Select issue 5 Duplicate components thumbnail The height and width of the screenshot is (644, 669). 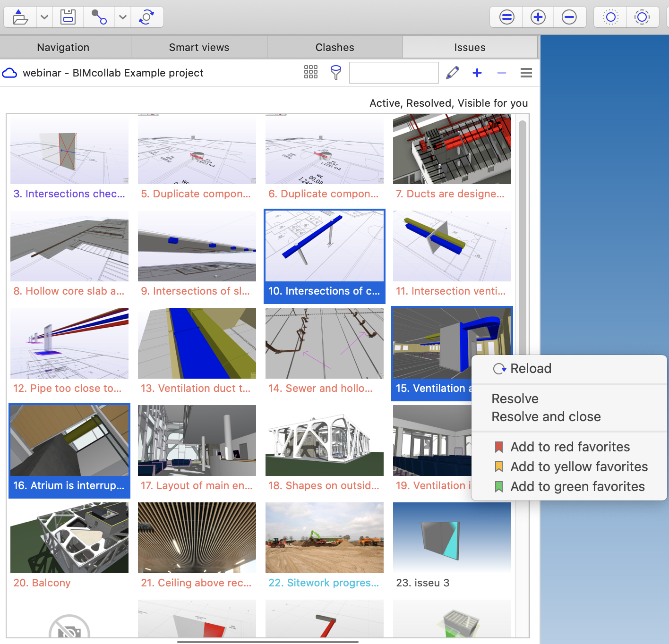(197, 149)
